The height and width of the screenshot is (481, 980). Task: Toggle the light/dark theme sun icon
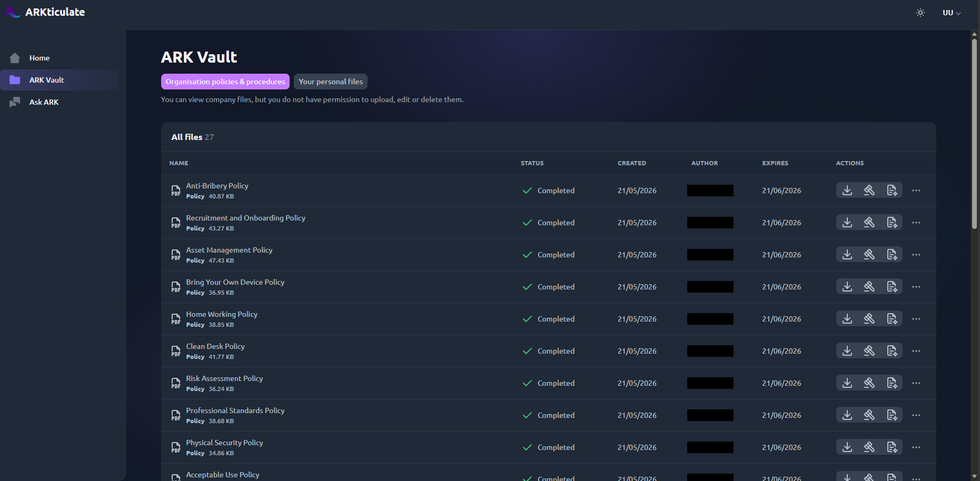[920, 13]
